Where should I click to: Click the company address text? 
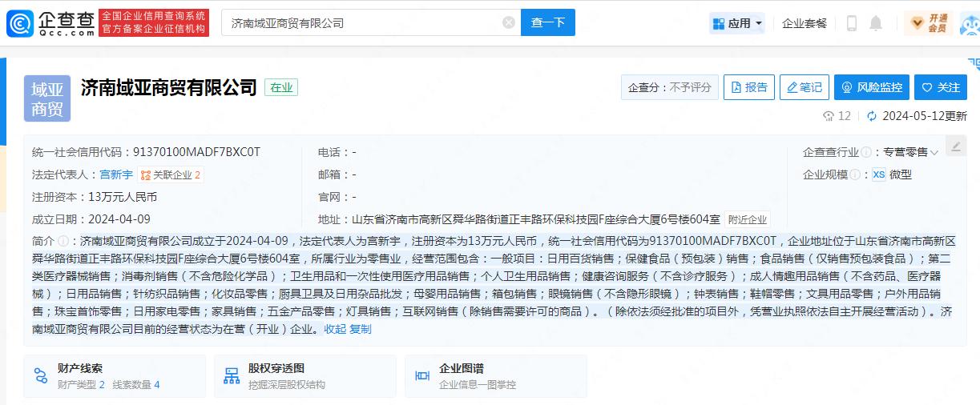pyautogui.click(x=535, y=219)
